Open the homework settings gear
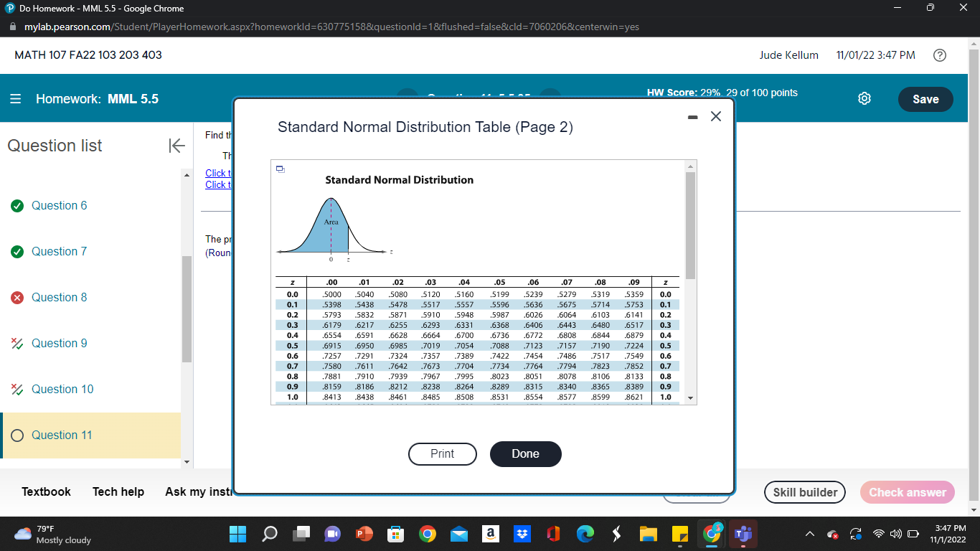The width and height of the screenshot is (980, 551). click(x=864, y=98)
